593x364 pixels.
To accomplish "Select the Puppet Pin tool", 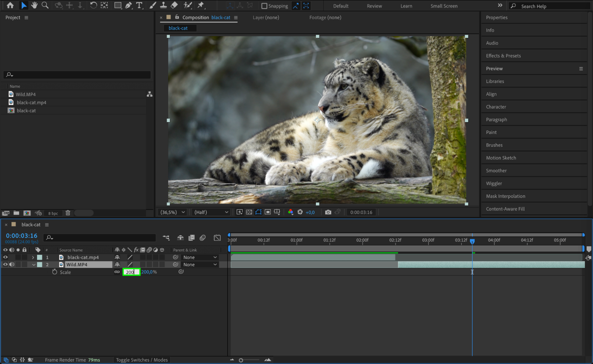I will pyautogui.click(x=201, y=5).
